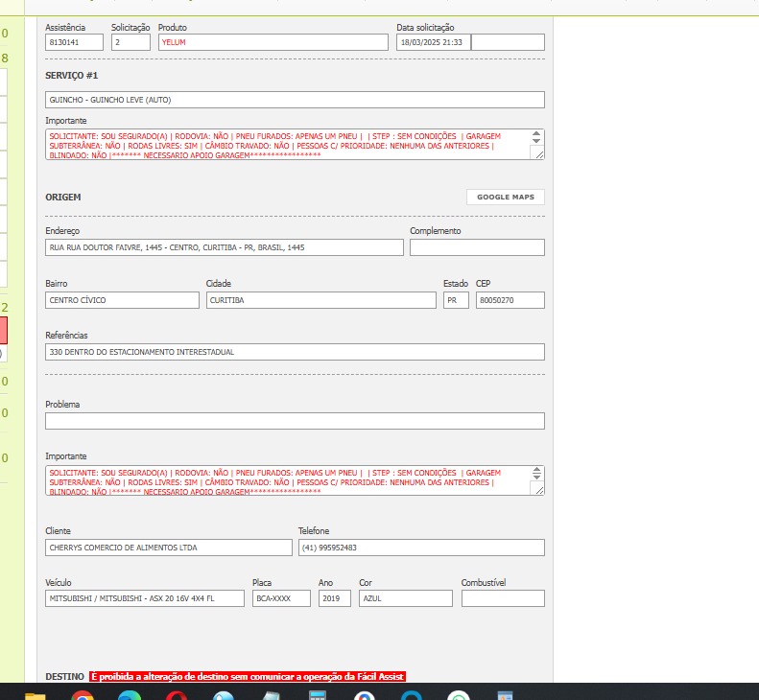The height and width of the screenshot is (700, 759).
Task: Click the Cidade field showing CURITIBA
Action: click(320, 300)
